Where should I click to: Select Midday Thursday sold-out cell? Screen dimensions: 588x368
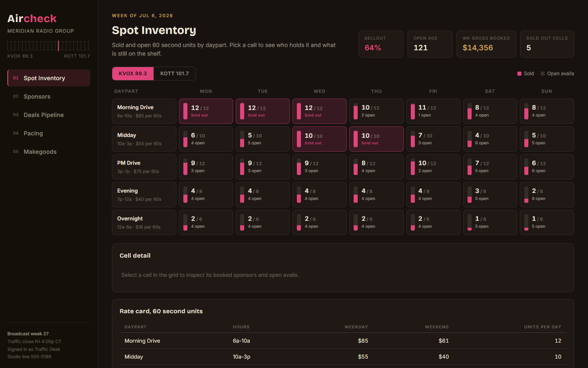376,139
